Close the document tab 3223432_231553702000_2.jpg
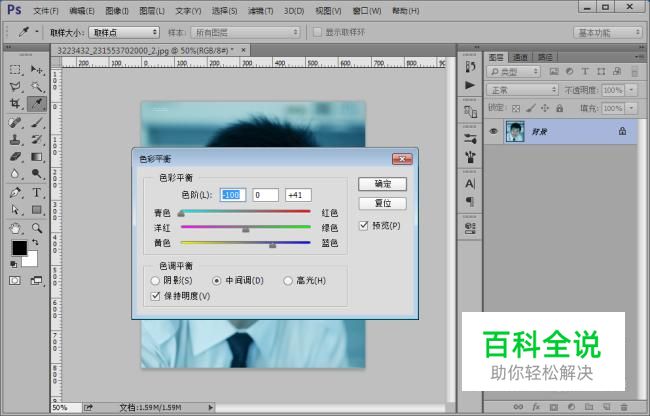Screen dimensions: 650x416 (x=243, y=50)
